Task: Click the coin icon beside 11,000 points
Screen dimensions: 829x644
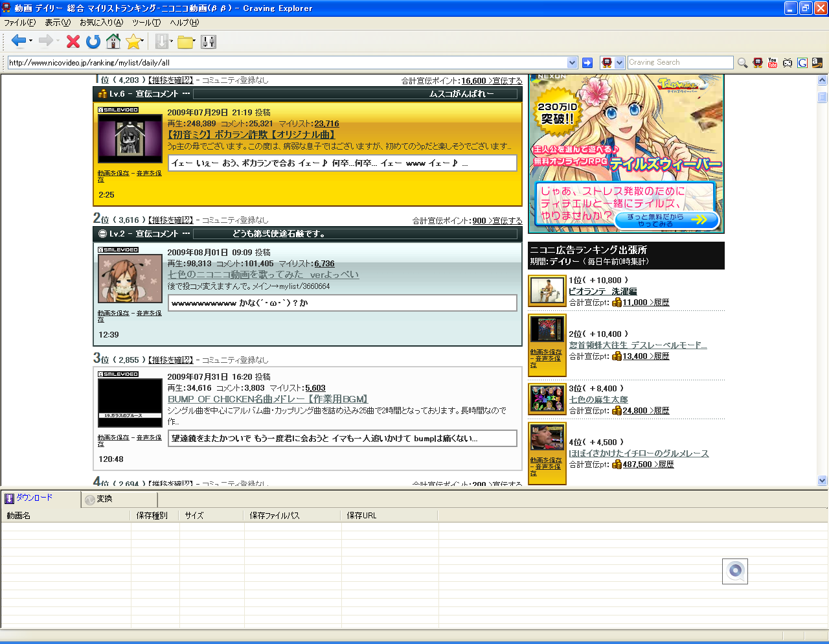Action: [x=617, y=303]
